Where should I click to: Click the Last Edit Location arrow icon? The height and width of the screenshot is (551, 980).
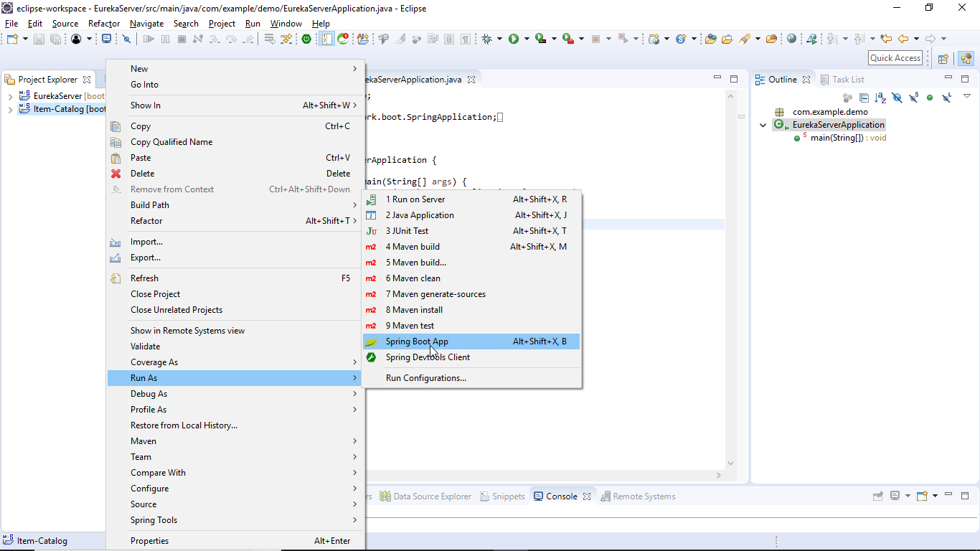(x=886, y=39)
